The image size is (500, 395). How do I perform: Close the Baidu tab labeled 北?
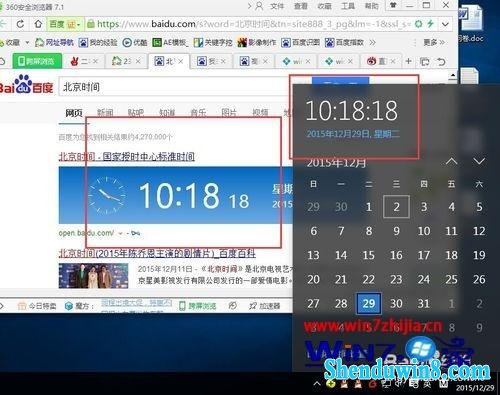tap(180, 61)
